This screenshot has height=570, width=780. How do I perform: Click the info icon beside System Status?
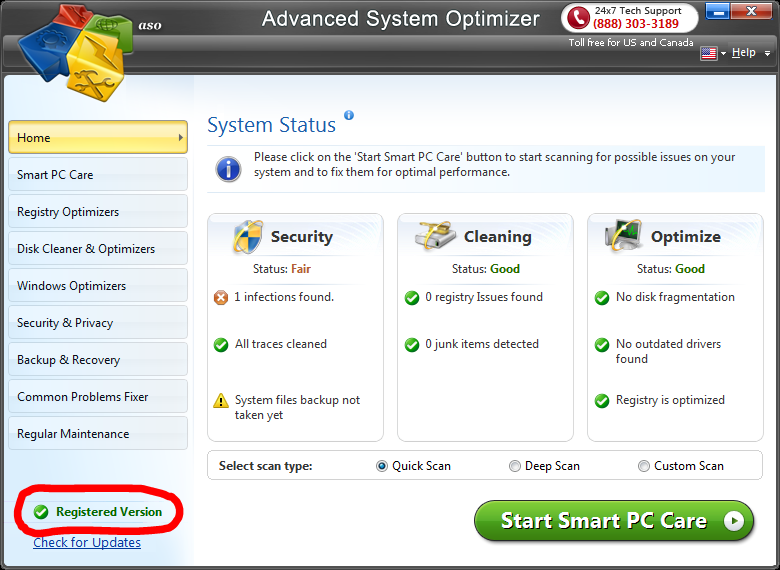coord(349,115)
